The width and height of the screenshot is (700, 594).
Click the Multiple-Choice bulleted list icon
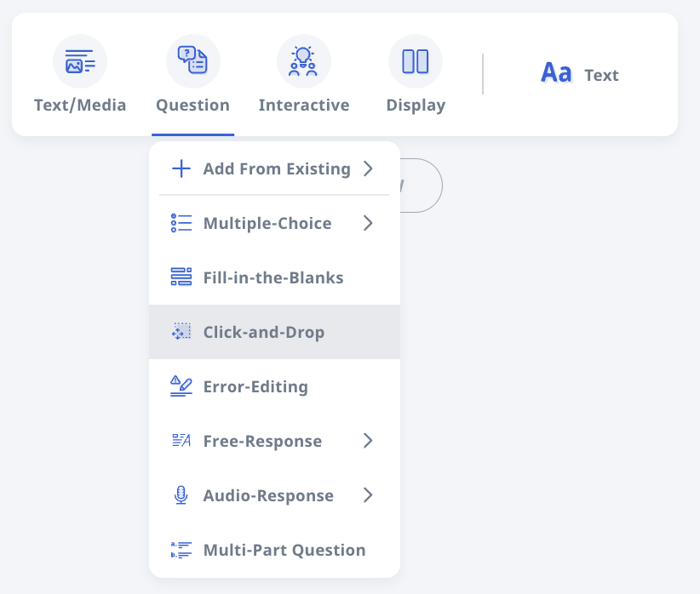[x=181, y=223]
